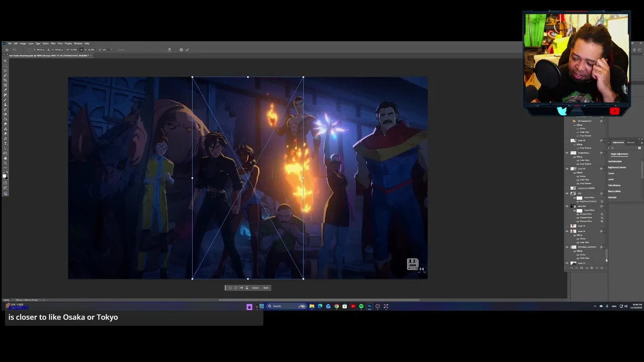Open the Image menu
This screenshot has height=362, width=644.
(23, 43)
